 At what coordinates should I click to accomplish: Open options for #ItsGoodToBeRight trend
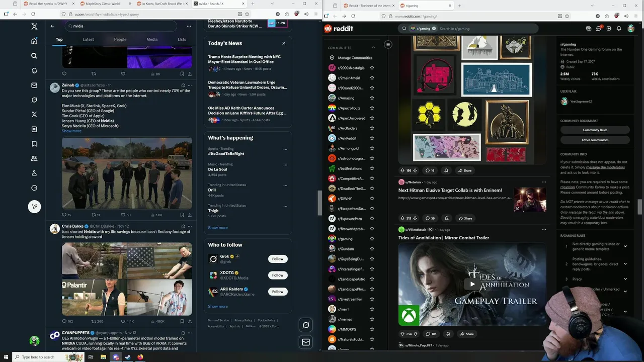[285, 149]
